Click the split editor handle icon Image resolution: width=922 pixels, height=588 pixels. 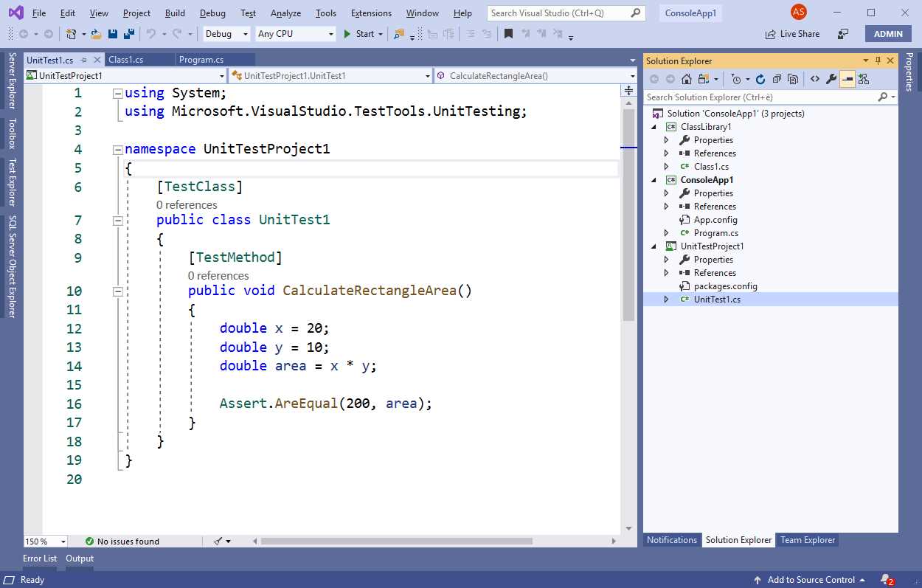pos(628,91)
